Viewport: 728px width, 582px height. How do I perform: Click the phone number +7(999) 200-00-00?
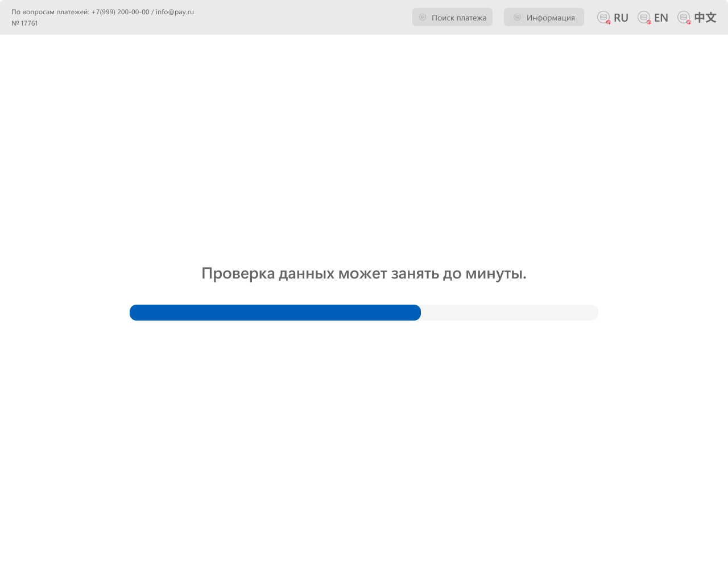[120, 11]
